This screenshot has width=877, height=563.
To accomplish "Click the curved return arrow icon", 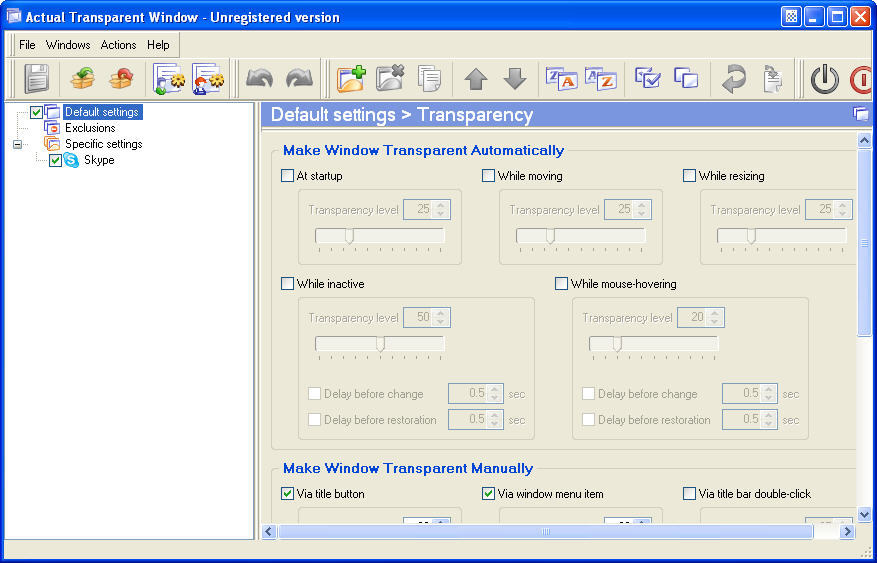I will pyautogui.click(x=734, y=79).
